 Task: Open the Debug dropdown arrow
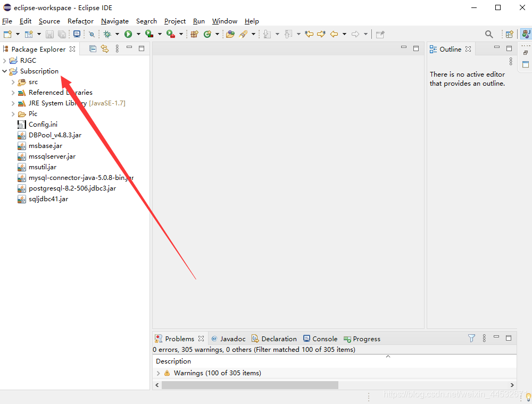click(117, 34)
